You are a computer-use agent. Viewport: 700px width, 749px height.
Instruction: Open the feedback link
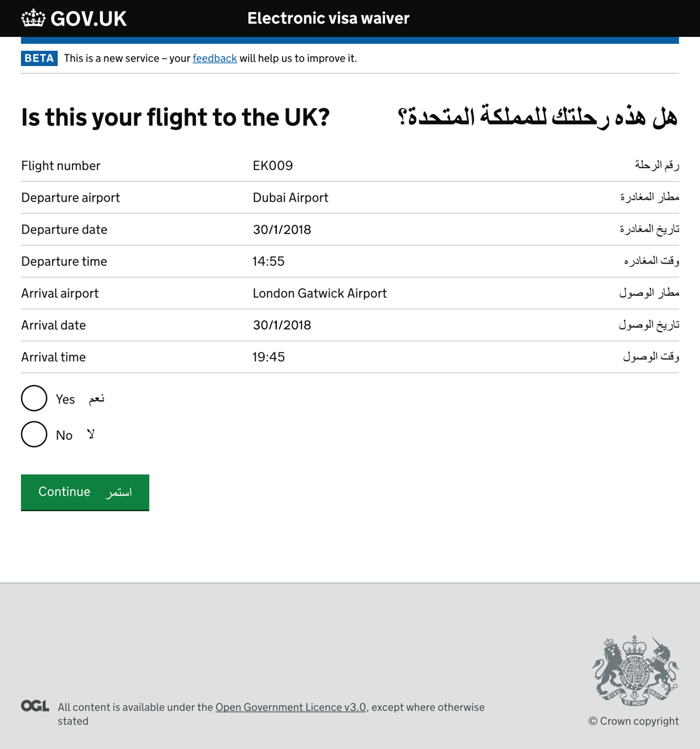214,59
